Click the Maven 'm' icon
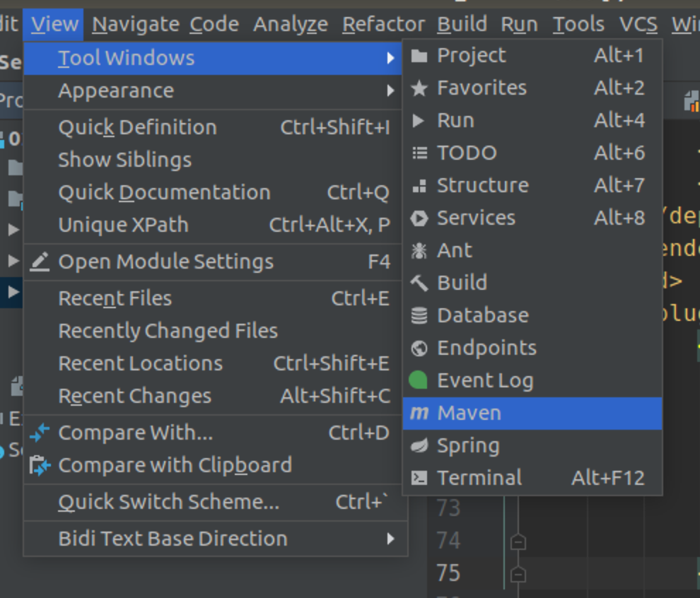 pos(419,413)
